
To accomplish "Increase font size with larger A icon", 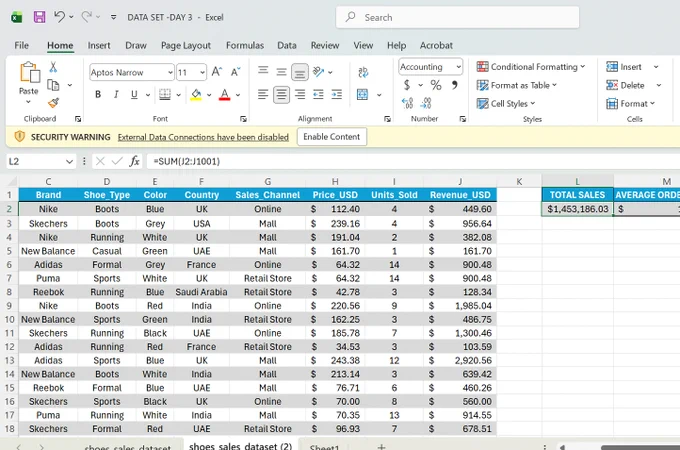I will (216, 72).
